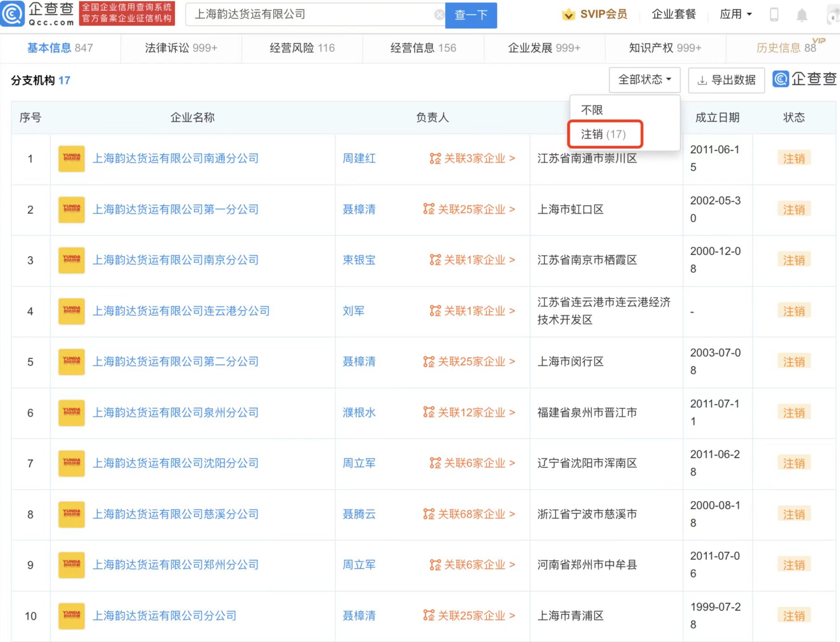The height and width of the screenshot is (642, 840).
Task: Open 关联6家企业 in 沈阳分公司 row
Action: [472, 463]
